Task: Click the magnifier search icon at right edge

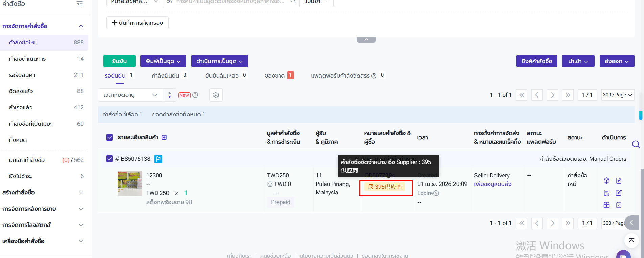Action: 636,145
